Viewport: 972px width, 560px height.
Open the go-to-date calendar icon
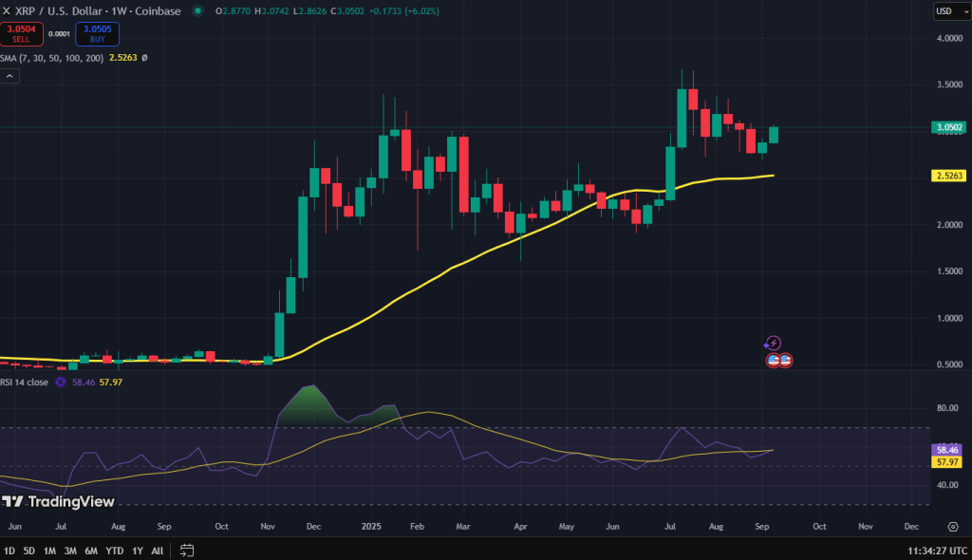[x=187, y=551]
